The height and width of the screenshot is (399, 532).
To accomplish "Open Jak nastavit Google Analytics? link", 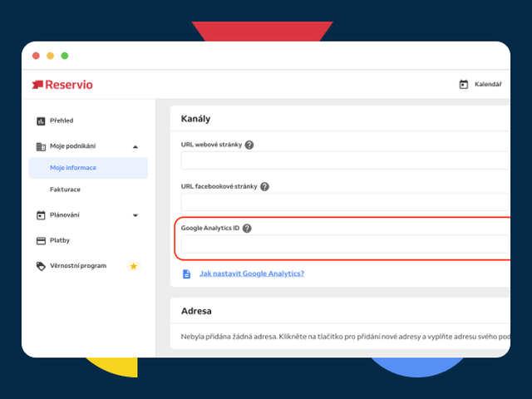I will [x=252, y=273].
